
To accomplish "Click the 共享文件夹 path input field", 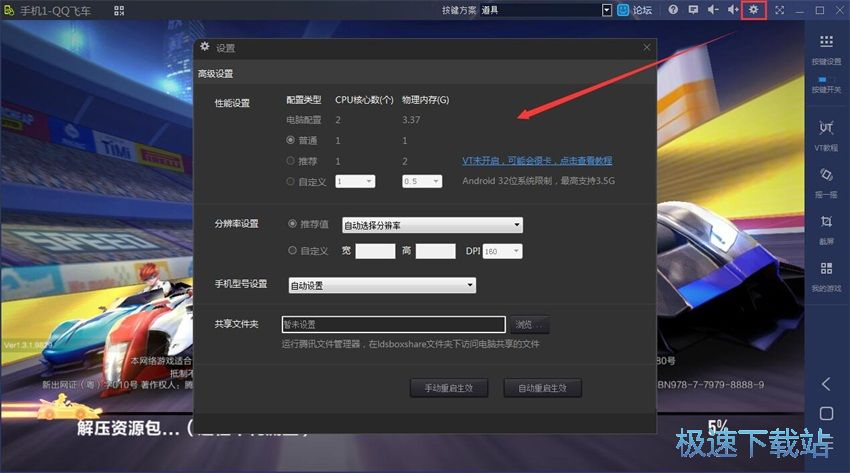I will click(x=394, y=325).
